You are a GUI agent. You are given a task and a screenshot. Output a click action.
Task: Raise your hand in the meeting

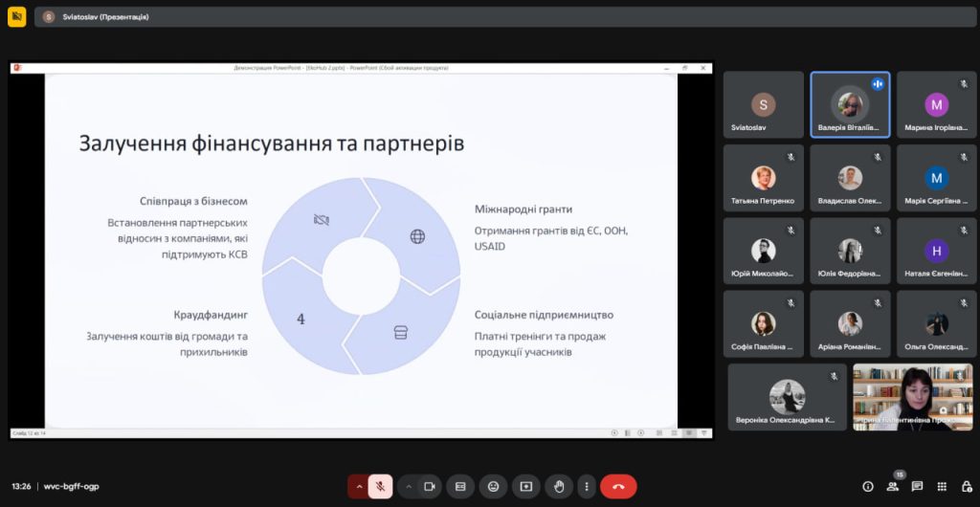point(559,486)
